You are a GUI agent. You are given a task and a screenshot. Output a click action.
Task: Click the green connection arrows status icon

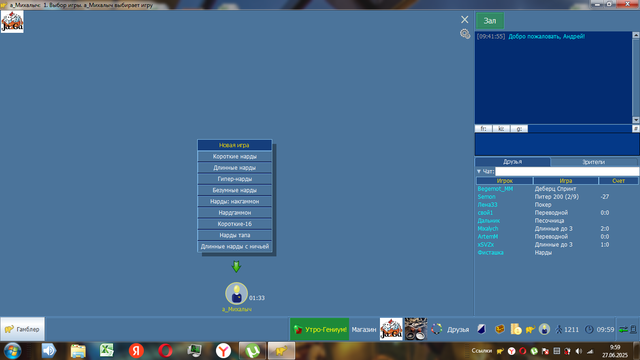click(623, 329)
